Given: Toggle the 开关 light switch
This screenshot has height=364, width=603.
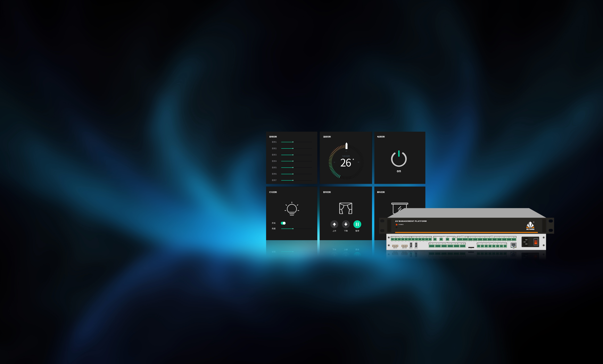Looking at the screenshot, I should pyautogui.click(x=283, y=223).
